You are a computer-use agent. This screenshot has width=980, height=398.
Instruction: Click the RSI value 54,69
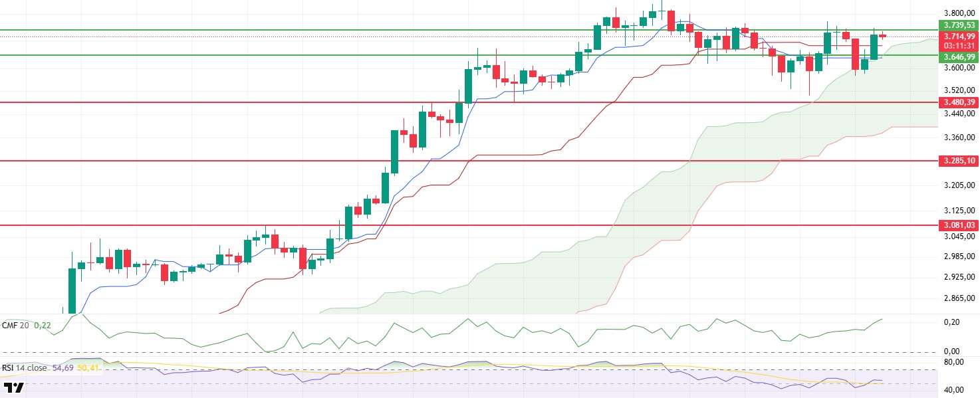(62, 367)
